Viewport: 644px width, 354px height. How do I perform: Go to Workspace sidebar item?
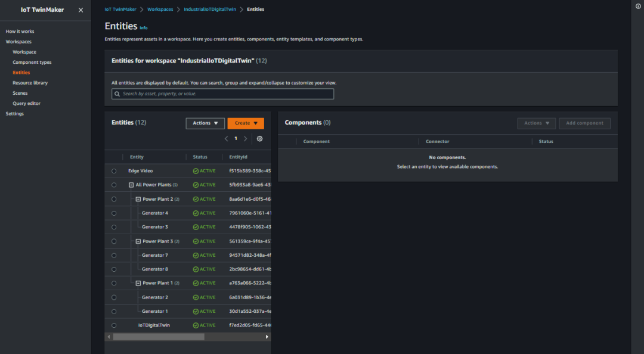pyautogui.click(x=24, y=52)
